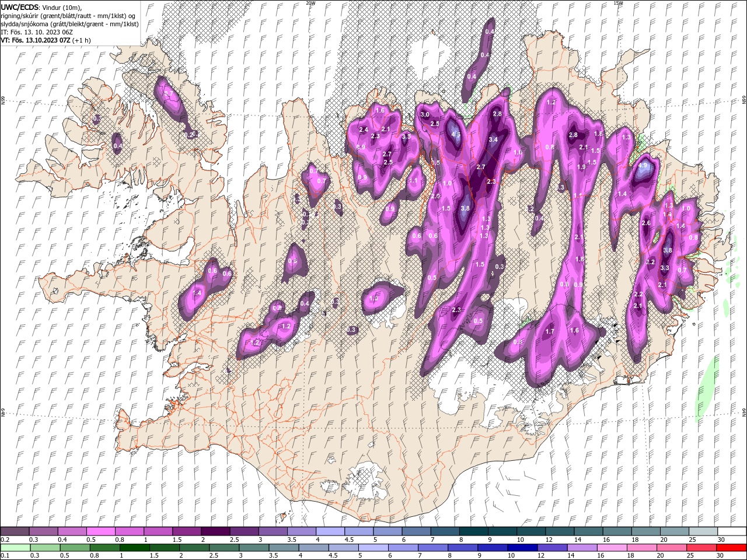Click the 'slydda/snjókoma' header line
Screen dimensions: 747x560
point(70,24)
